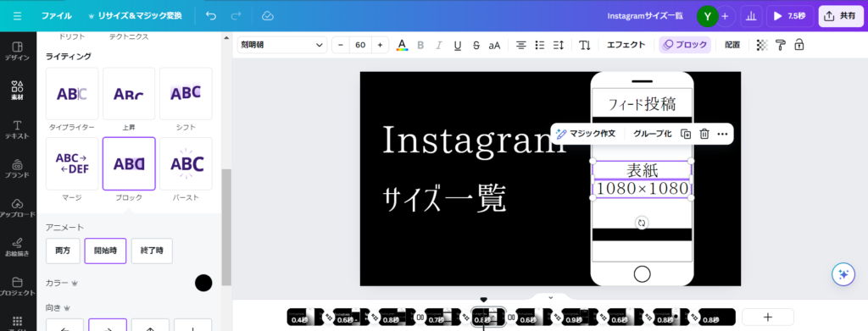
Task: Click the グループ化 button
Action: (652, 134)
